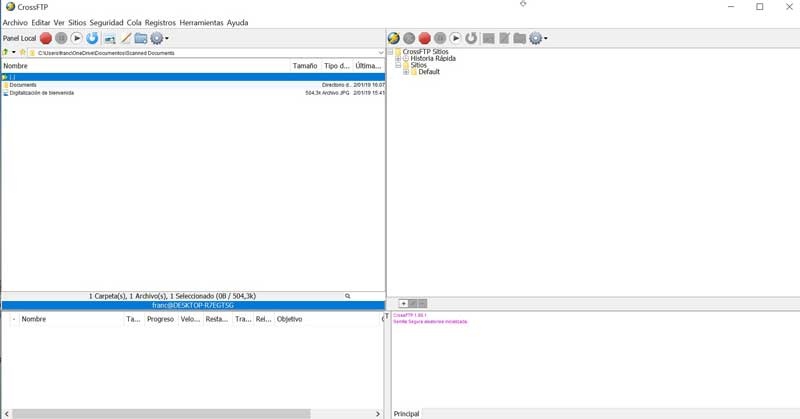Open the Archivo menu
The width and height of the screenshot is (800, 419).
coord(15,23)
